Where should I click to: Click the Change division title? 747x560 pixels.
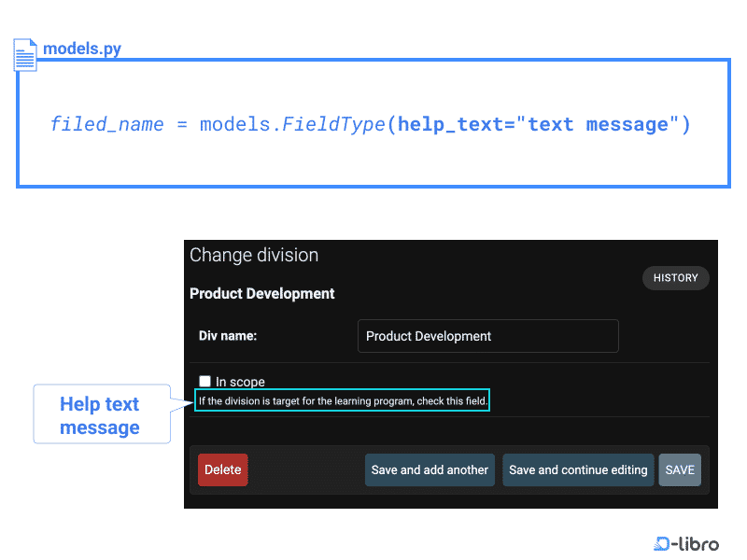(x=253, y=255)
